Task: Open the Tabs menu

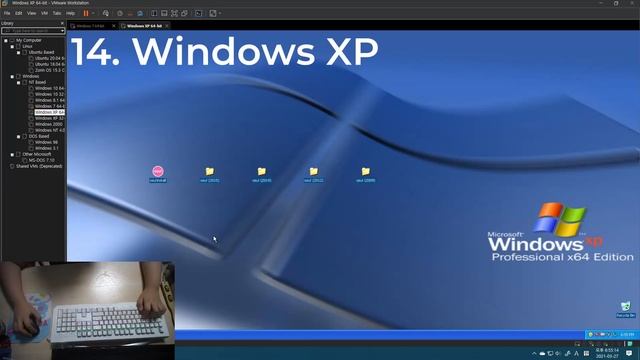Action: pos(57,13)
